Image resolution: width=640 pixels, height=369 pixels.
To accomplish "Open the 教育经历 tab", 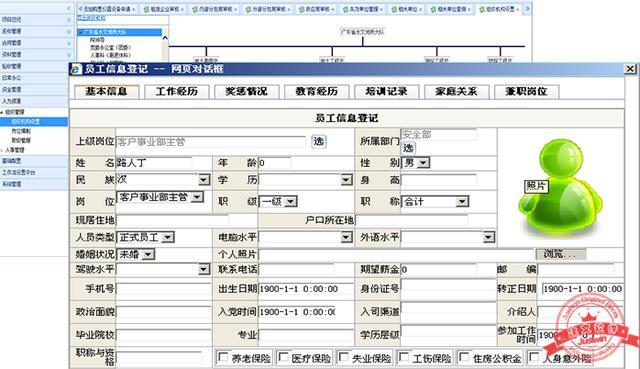I will click(316, 91).
